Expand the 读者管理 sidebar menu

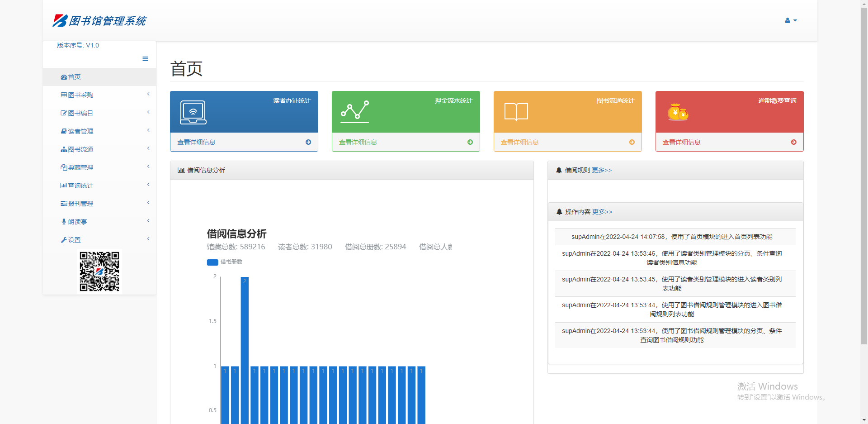[80, 131]
